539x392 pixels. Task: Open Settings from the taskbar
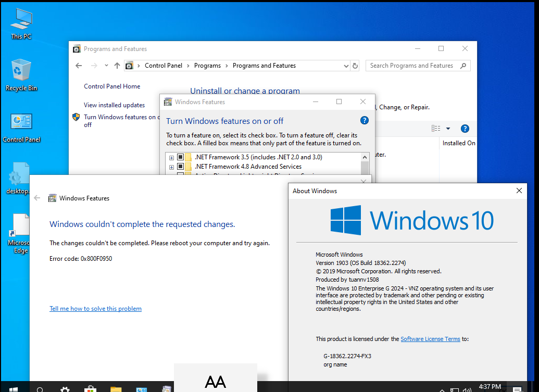coord(65,389)
